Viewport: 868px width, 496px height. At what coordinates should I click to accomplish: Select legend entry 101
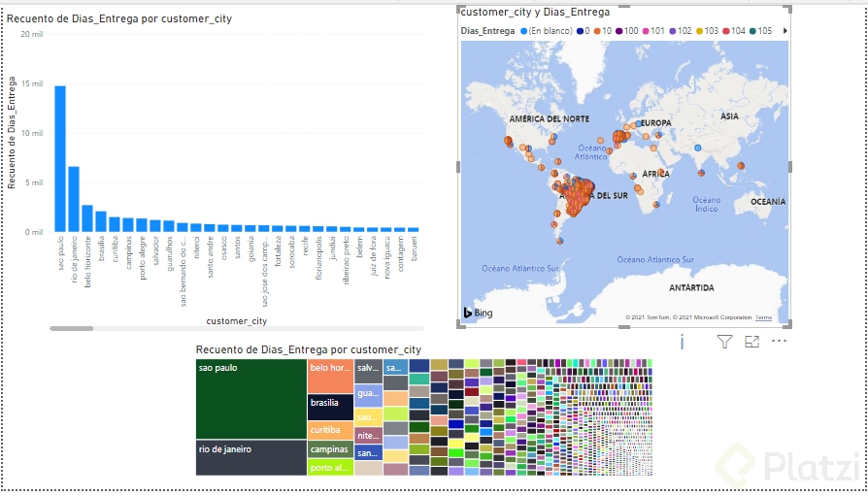click(653, 31)
